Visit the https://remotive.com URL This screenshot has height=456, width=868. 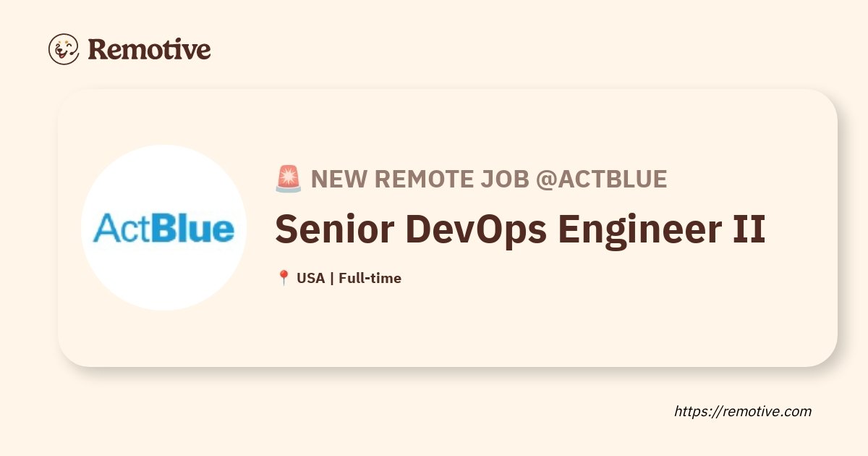(743, 411)
